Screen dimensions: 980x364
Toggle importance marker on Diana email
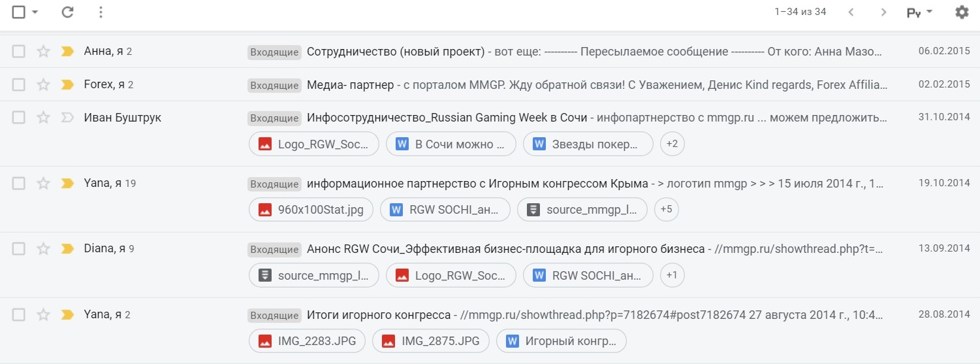click(x=67, y=248)
